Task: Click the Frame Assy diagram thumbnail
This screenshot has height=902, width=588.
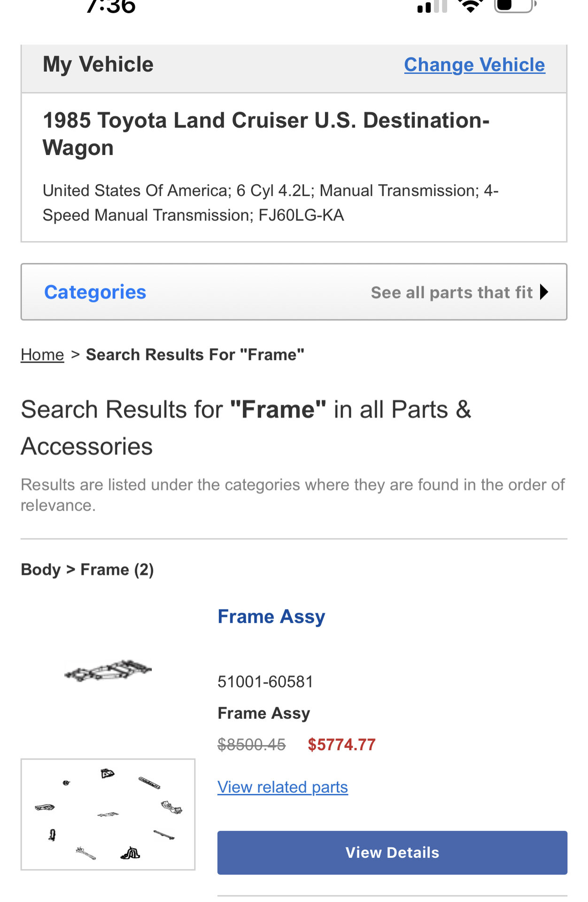Action: 108,670
